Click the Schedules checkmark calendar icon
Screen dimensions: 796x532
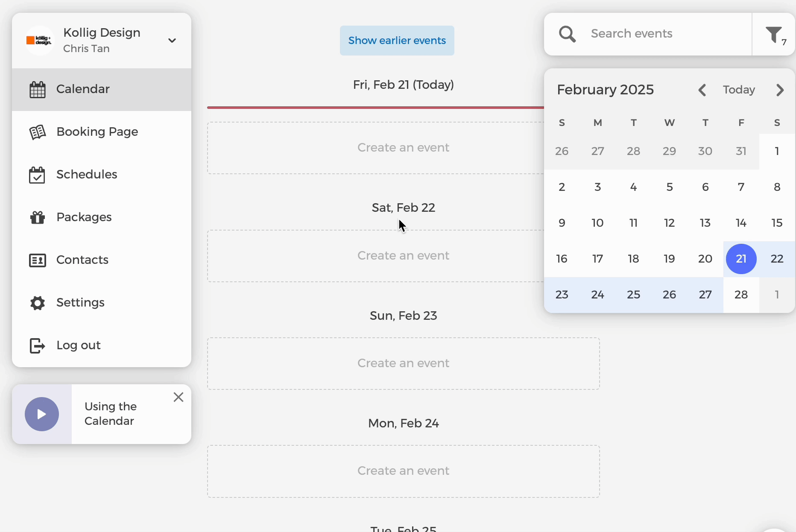coord(37,175)
